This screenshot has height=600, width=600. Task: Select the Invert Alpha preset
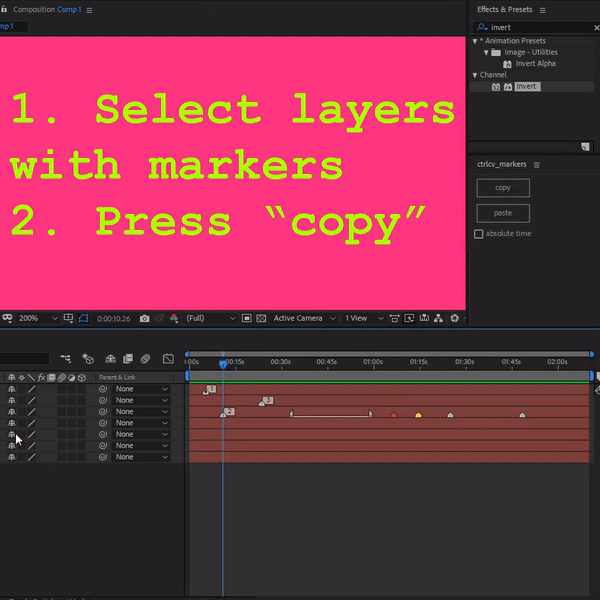pos(535,64)
